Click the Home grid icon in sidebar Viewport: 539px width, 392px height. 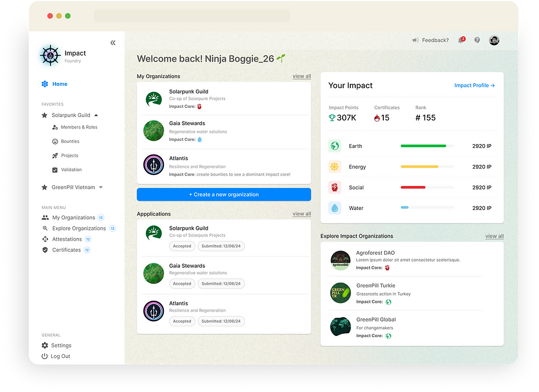coord(45,84)
